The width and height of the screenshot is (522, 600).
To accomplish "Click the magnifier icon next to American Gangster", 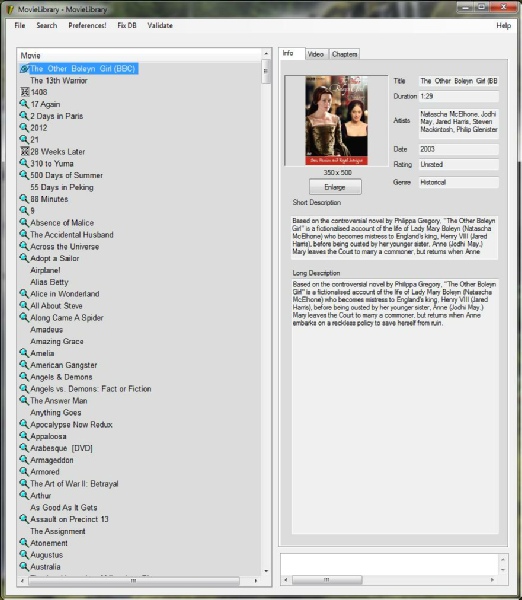I will (24, 365).
